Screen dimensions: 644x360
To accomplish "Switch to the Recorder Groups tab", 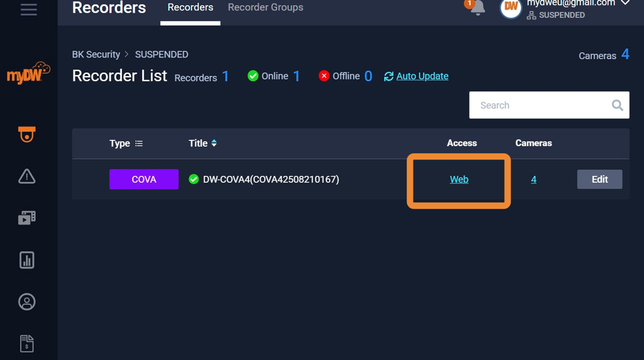I will (265, 7).
